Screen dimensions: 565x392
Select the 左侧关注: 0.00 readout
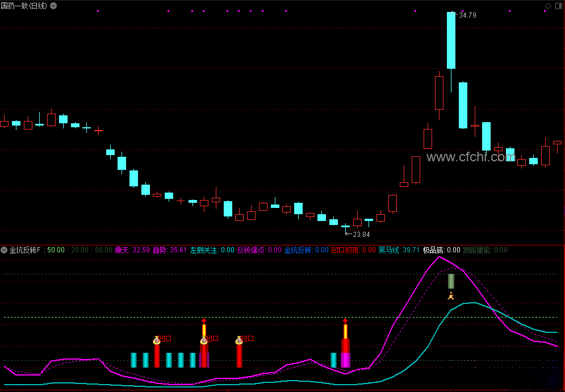tap(212, 250)
